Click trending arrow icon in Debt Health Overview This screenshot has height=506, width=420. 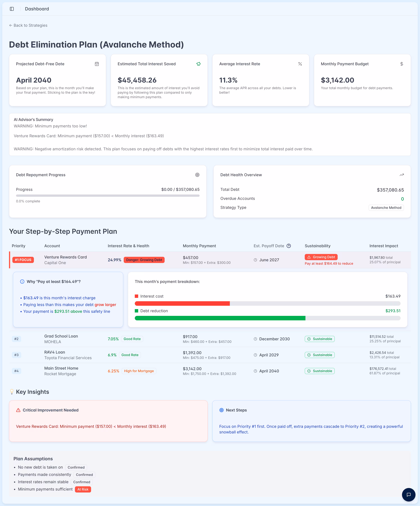pos(402,175)
